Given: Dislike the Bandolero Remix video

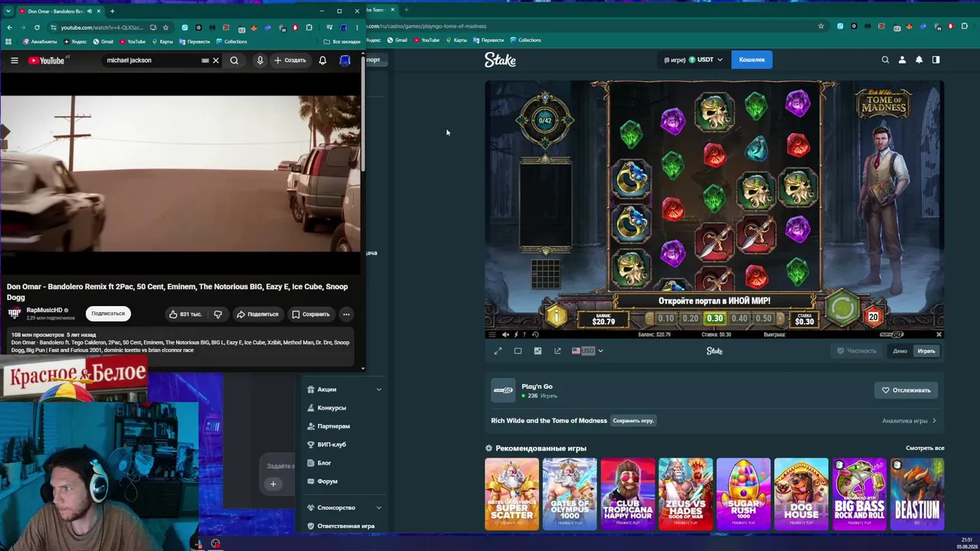Looking at the screenshot, I should (x=218, y=314).
